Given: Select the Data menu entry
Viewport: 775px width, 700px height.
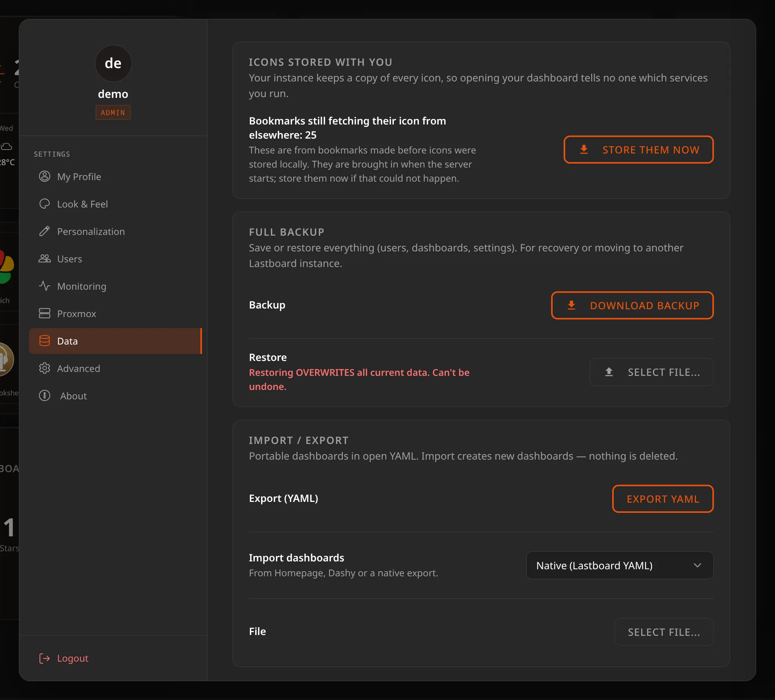Looking at the screenshot, I should [x=115, y=341].
